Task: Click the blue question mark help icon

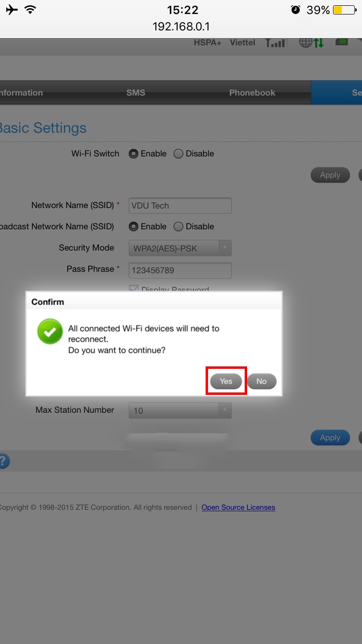Action: point(3,461)
